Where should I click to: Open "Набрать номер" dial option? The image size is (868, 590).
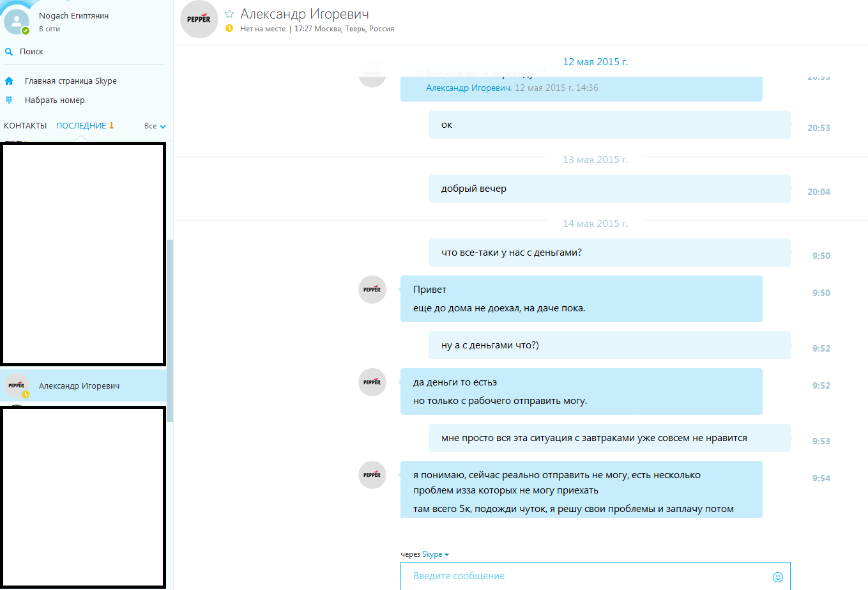pos(55,100)
